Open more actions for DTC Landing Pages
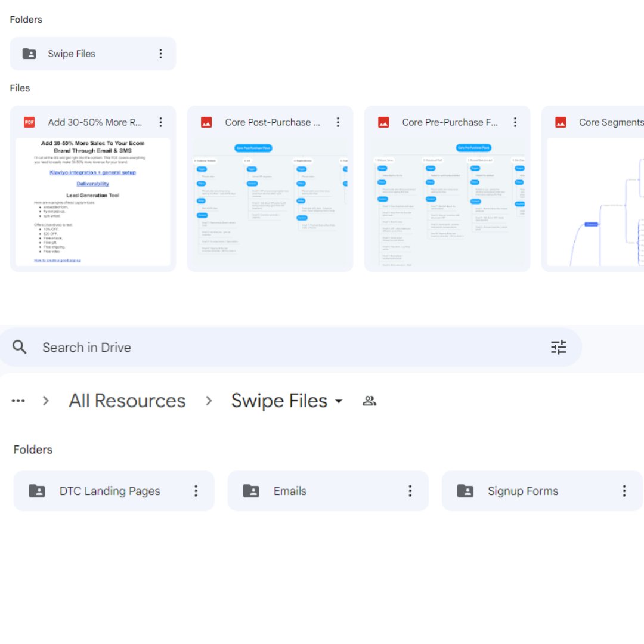This screenshot has width=644, height=644. (196, 491)
